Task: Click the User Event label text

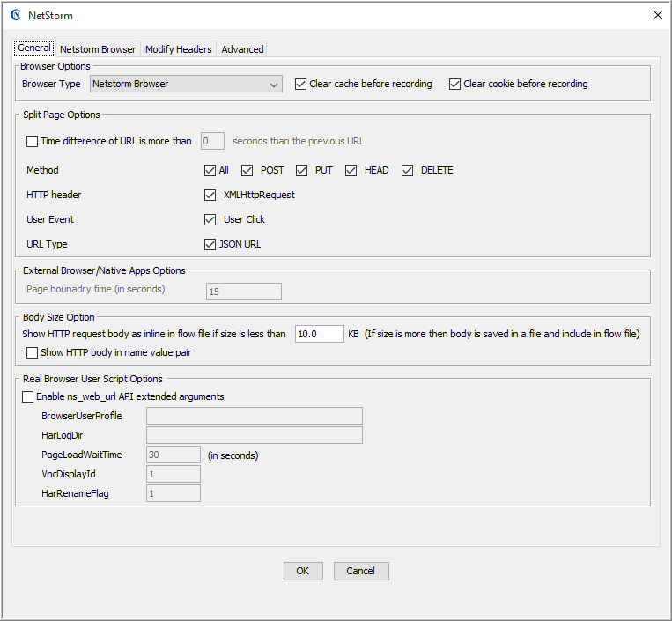Action: coord(49,219)
